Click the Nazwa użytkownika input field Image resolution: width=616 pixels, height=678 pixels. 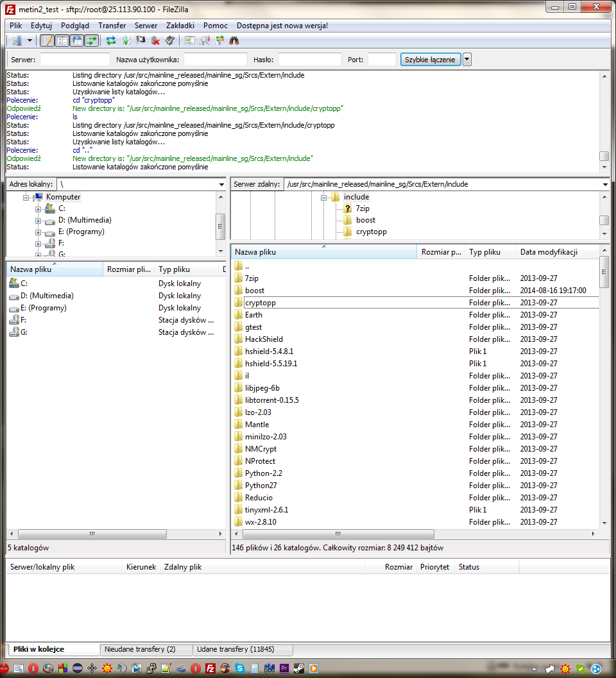(x=216, y=59)
